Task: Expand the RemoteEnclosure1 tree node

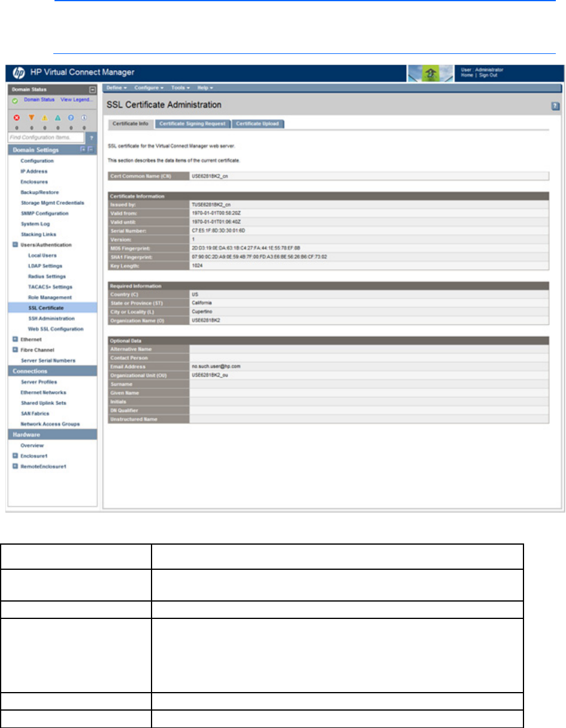Action: tap(15, 466)
